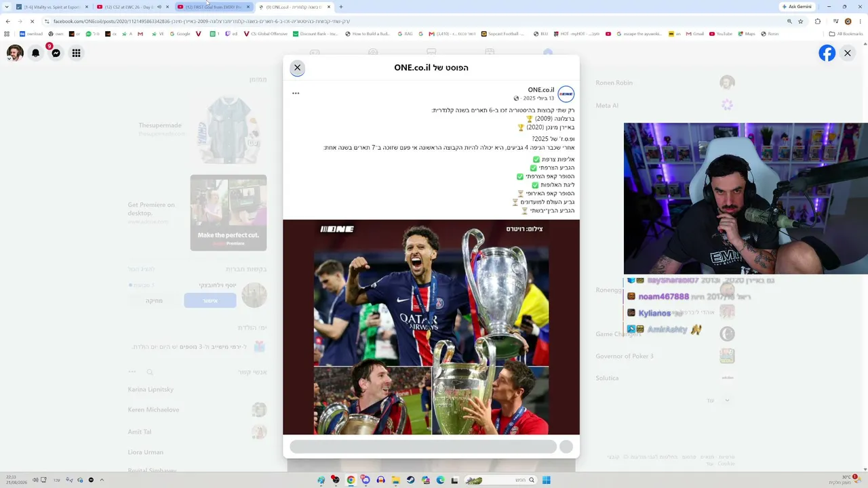Screen dimensions: 868x488
Task: Open the weather widget on the taskbar
Action: [x=845, y=479]
